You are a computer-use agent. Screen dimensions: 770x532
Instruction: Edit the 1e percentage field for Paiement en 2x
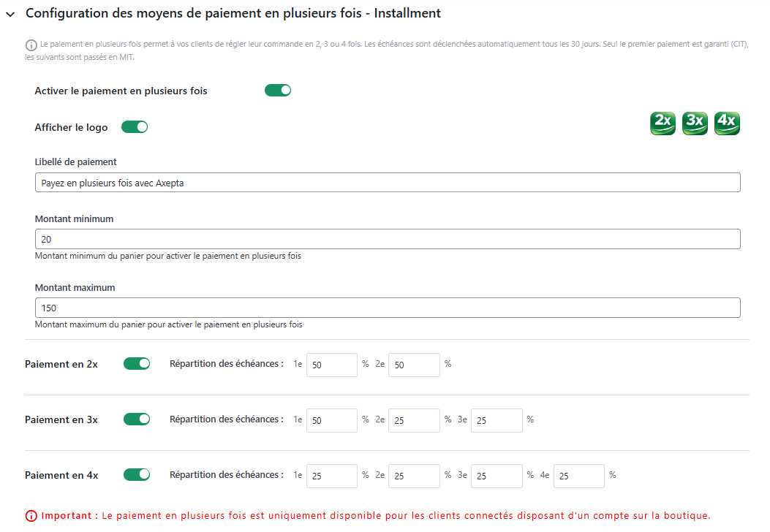[331, 365]
